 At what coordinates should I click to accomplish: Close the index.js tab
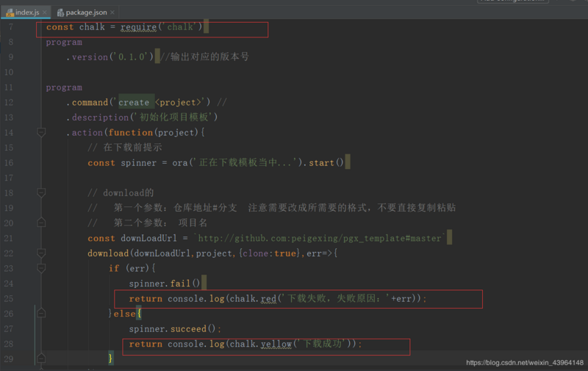click(45, 12)
